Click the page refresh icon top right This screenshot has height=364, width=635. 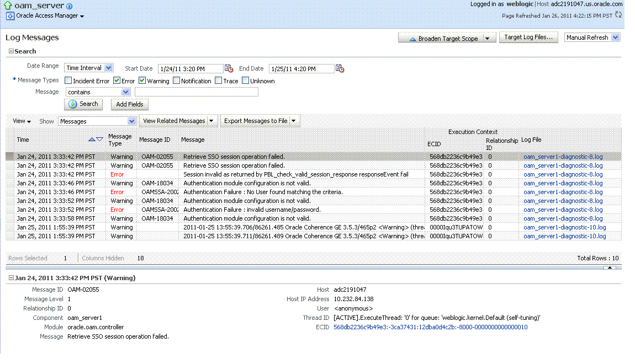[618, 15]
